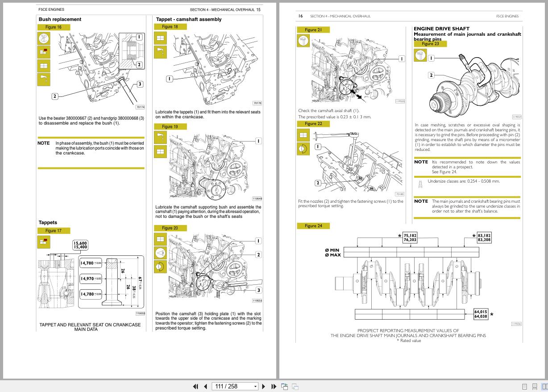
Task: Go to the first page of the document
Action: tap(195, 386)
